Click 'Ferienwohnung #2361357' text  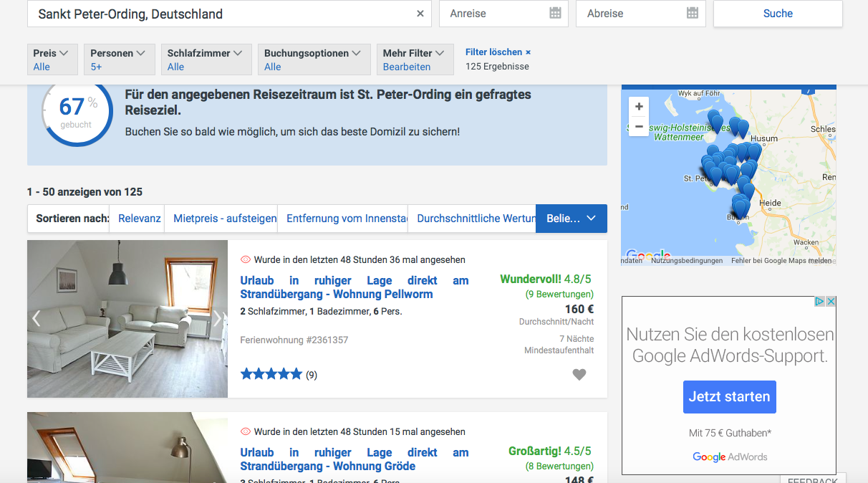[294, 340]
